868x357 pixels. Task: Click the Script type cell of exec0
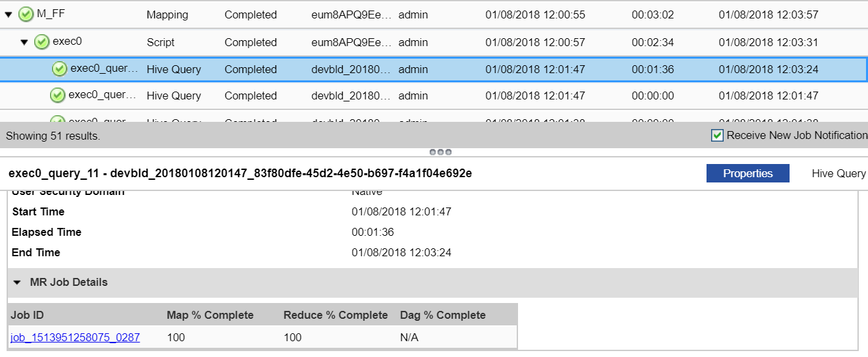(x=161, y=42)
